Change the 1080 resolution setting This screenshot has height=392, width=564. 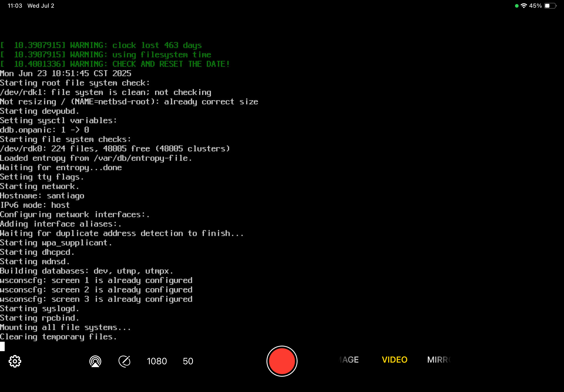click(x=157, y=361)
